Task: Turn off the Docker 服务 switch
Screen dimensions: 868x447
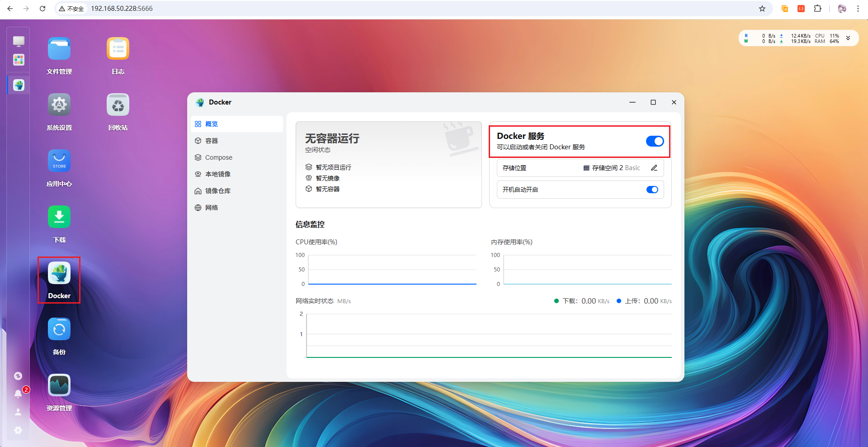Action: (x=655, y=141)
